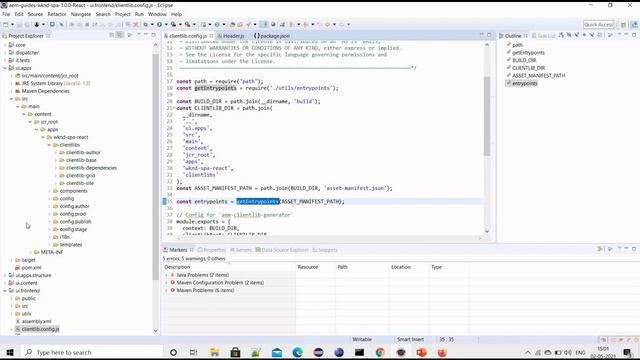The image size is (640, 360).
Task: Switch to the package.json editor tab
Action: point(272,36)
